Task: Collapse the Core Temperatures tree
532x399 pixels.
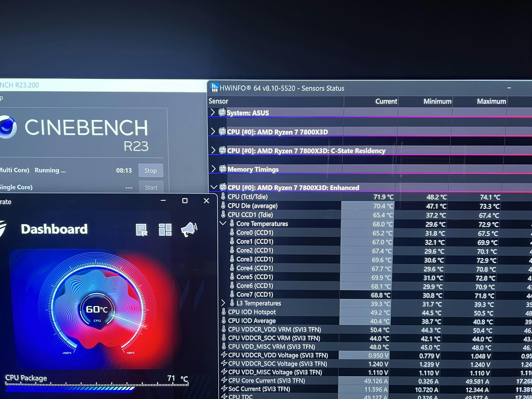Action: (x=223, y=223)
